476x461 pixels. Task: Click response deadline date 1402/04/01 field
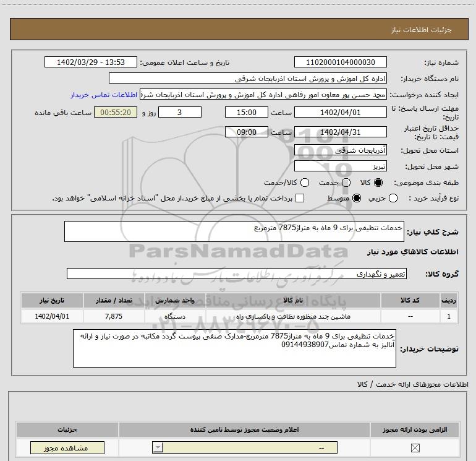pos(340,113)
